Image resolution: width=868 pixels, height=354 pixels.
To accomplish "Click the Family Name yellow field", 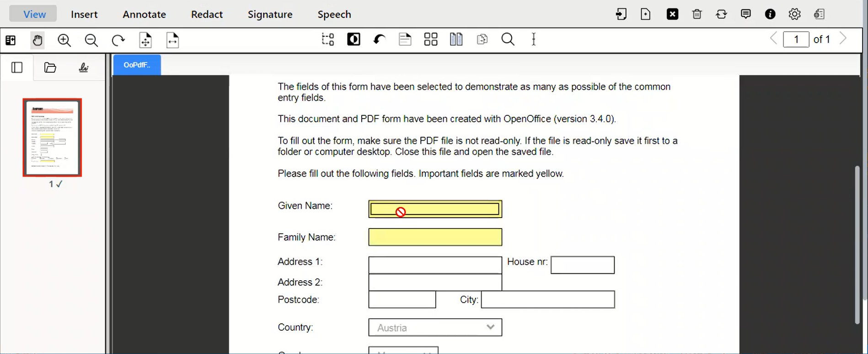I will pyautogui.click(x=435, y=237).
